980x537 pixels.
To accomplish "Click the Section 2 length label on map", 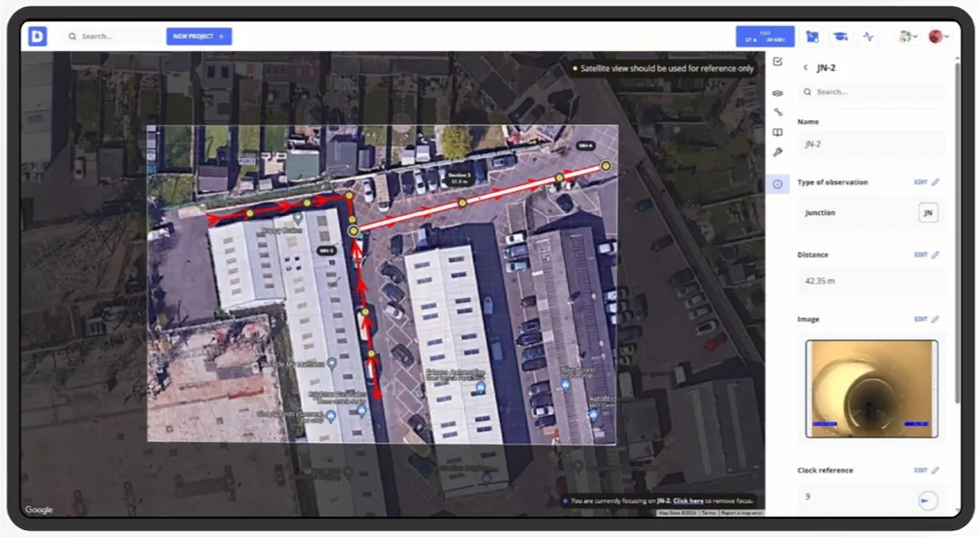I will [x=459, y=178].
